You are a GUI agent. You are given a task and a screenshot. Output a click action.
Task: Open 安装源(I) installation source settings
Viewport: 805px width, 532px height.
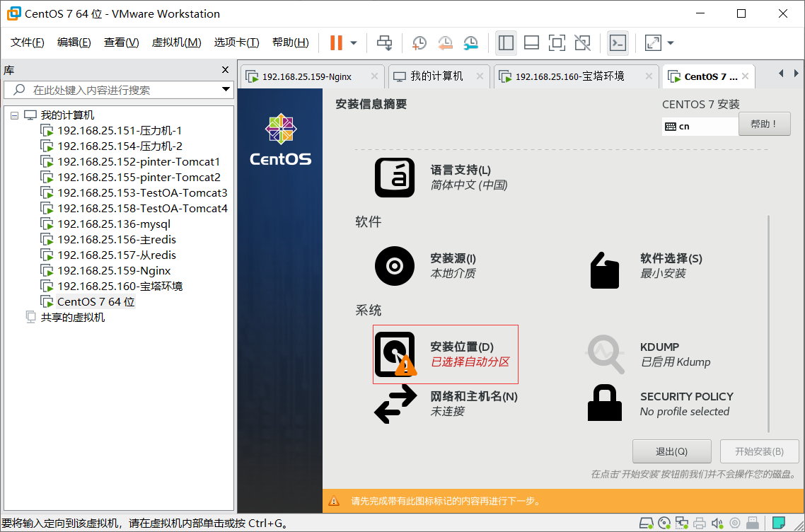[426, 266]
